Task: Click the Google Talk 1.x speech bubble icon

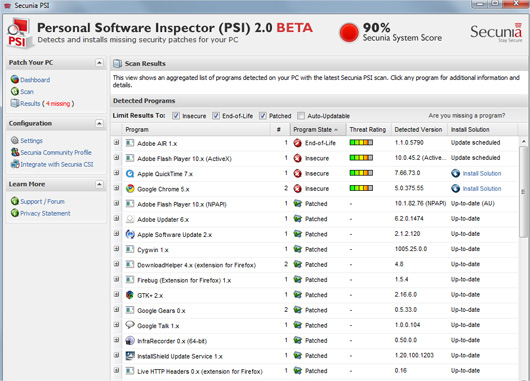Action: point(130,325)
